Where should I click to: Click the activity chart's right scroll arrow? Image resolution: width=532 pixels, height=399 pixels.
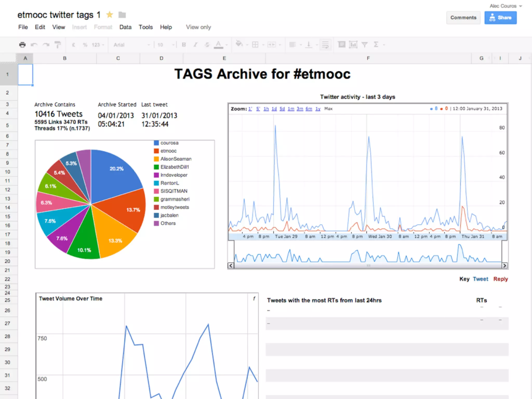tap(504, 265)
